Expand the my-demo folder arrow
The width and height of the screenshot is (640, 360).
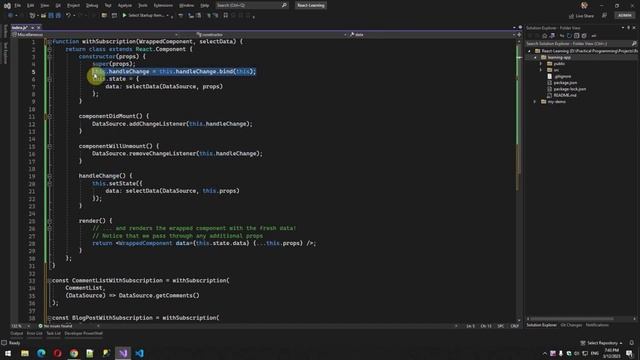tap(535, 102)
